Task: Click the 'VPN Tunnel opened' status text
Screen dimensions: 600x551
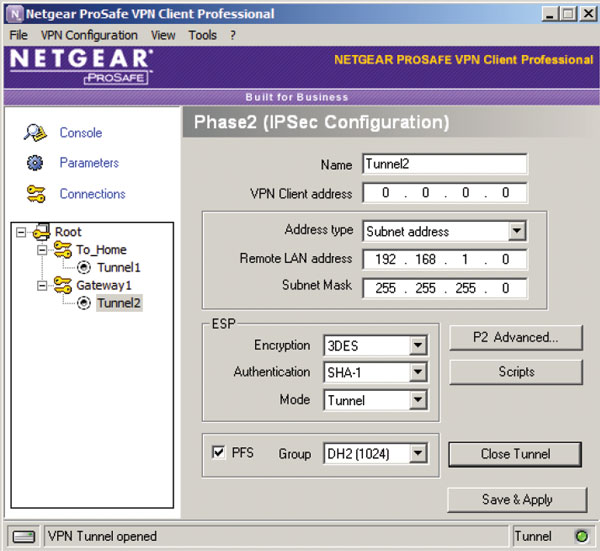Action: coord(102,536)
